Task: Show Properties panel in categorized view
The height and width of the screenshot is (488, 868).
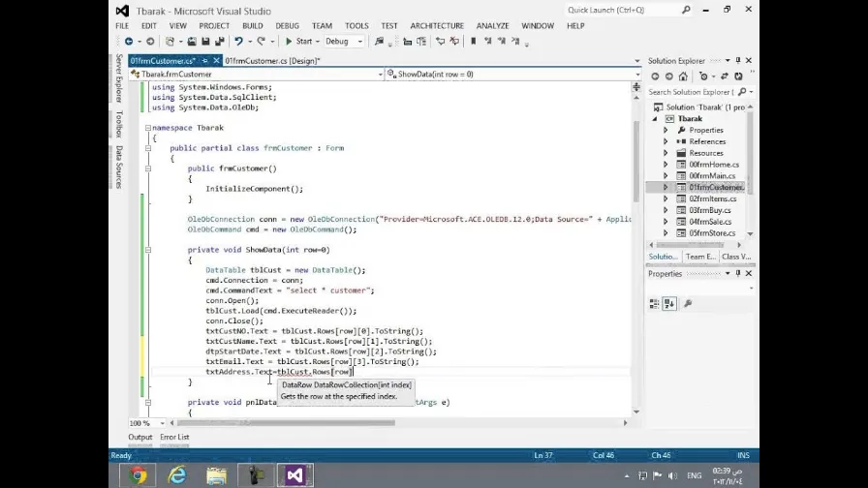Action: tap(654, 303)
